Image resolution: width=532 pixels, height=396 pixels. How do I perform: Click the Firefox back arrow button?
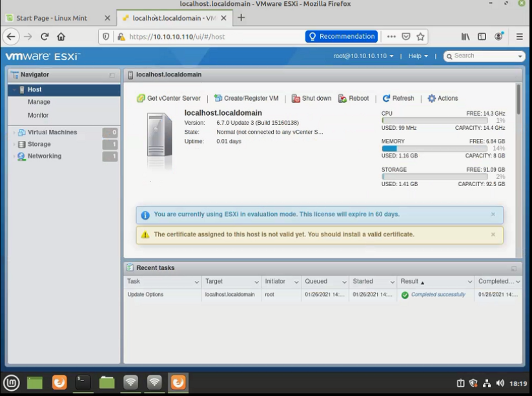(x=11, y=37)
